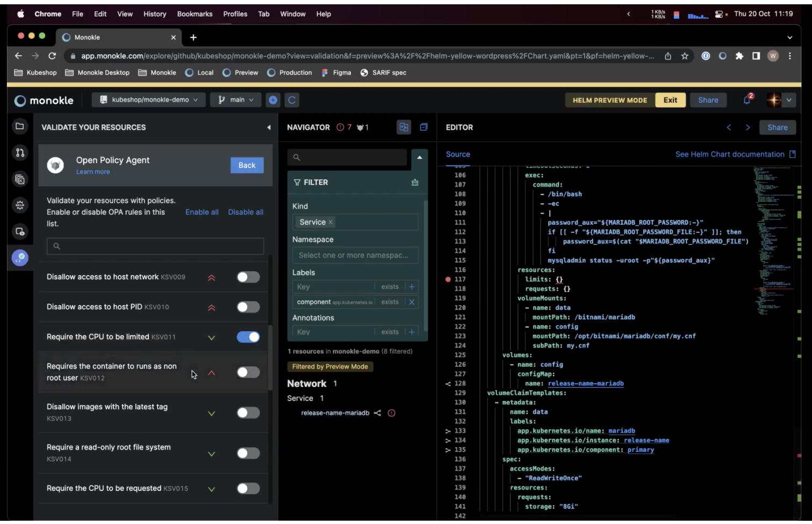Exit Helm preview mode
Image resolution: width=812 pixels, height=524 pixels.
pos(670,100)
